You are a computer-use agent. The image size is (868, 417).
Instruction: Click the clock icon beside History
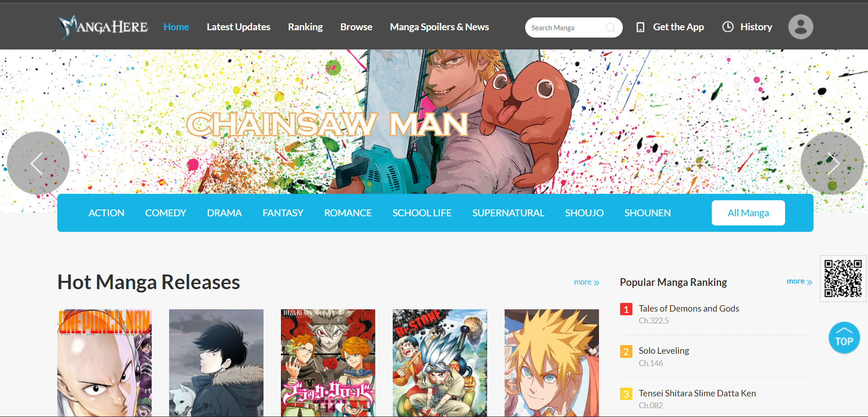coord(728,27)
